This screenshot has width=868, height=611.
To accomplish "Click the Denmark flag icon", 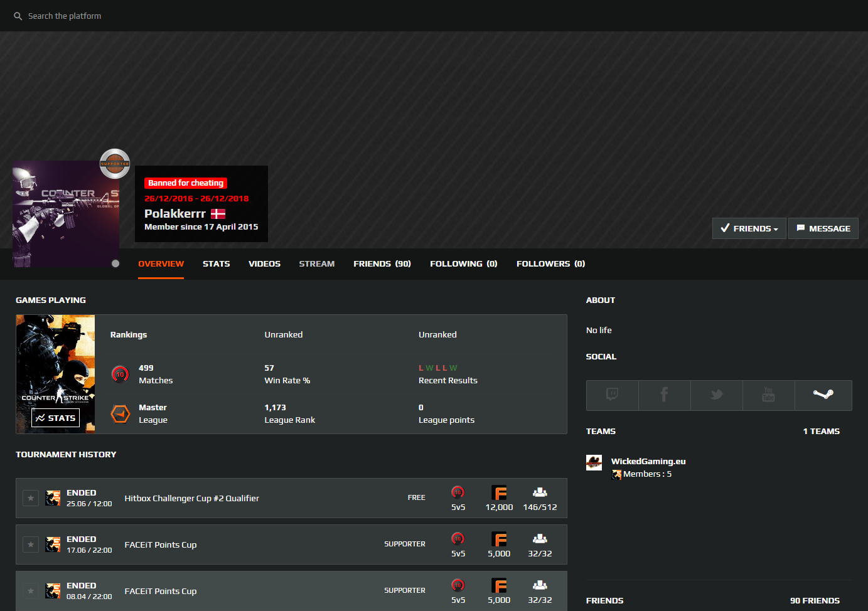I will (x=218, y=214).
